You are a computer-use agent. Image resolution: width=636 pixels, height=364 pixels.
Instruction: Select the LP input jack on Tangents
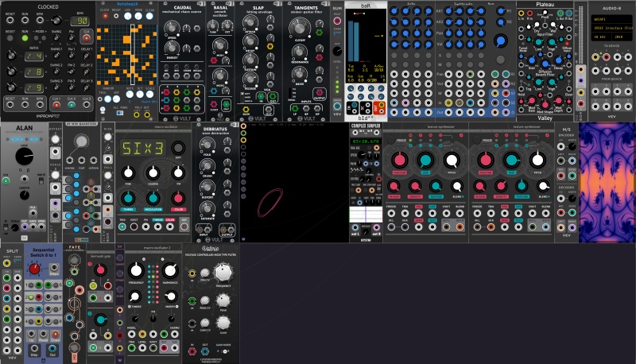click(295, 108)
